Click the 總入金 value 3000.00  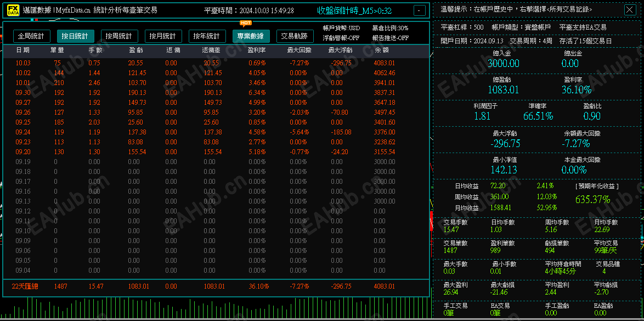[503, 63]
